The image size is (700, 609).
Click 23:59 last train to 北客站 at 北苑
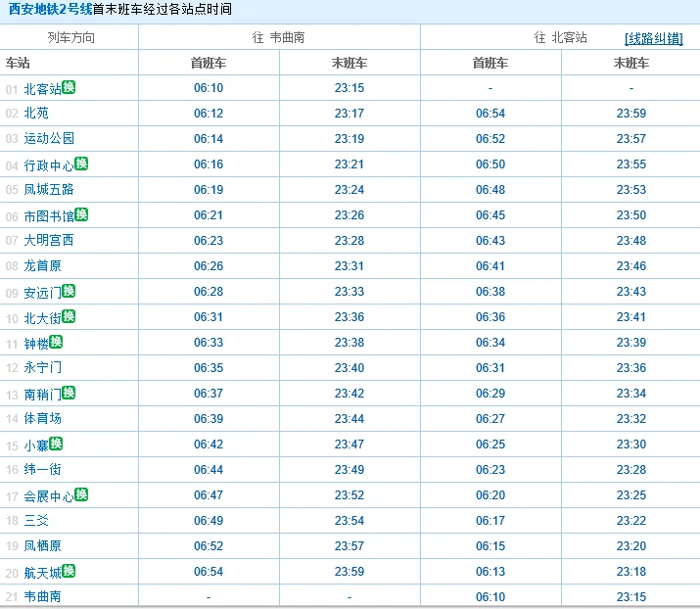pos(631,114)
